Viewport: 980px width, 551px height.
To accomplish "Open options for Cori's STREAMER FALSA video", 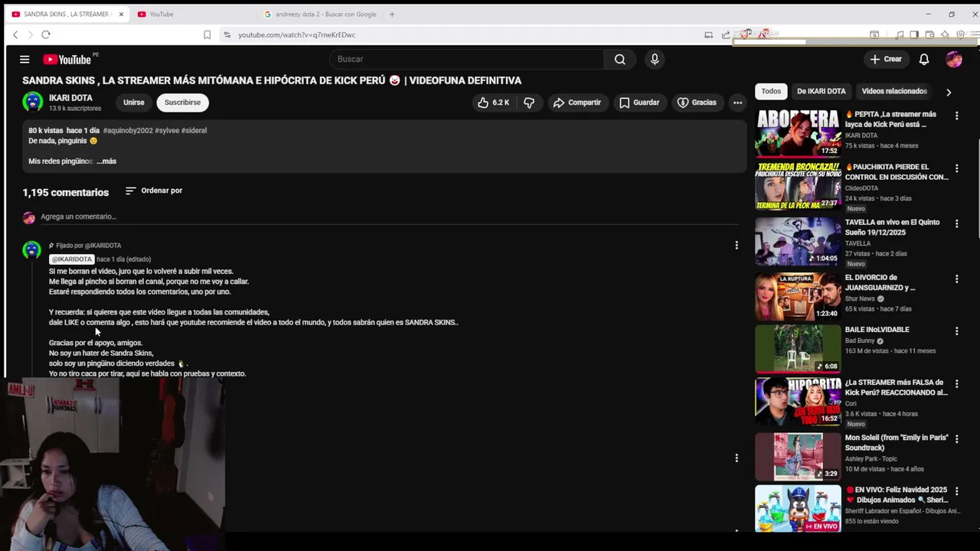I will coord(956,383).
